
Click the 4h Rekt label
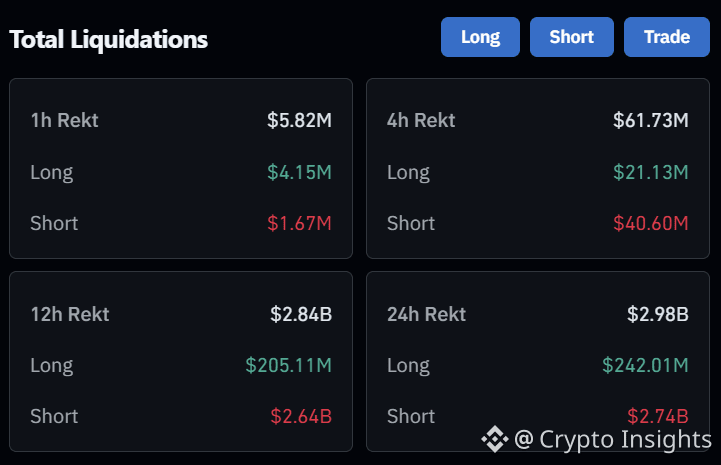421,121
